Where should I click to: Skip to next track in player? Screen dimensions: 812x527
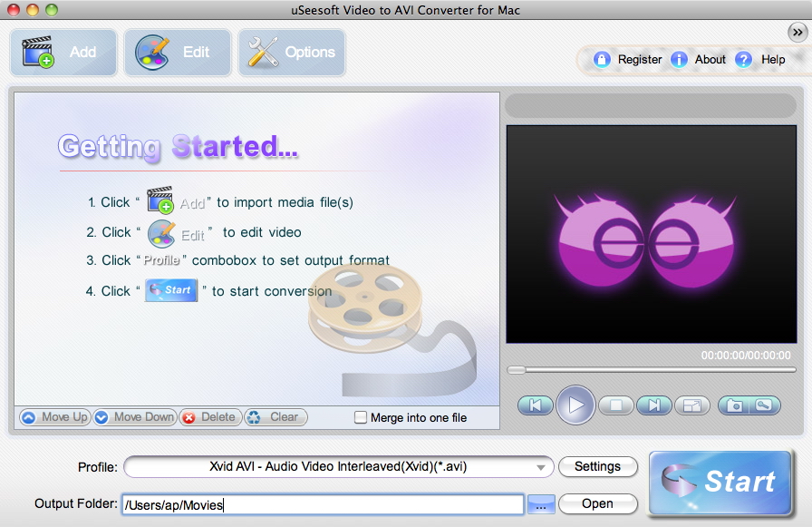(x=654, y=405)
